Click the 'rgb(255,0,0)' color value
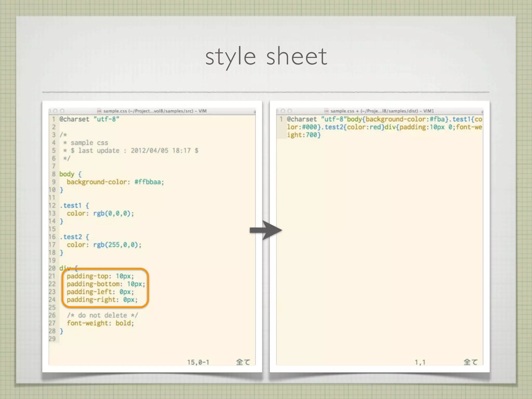Image resolution: width=532 pixels, height=399 pixels. [x=116, y=245]
